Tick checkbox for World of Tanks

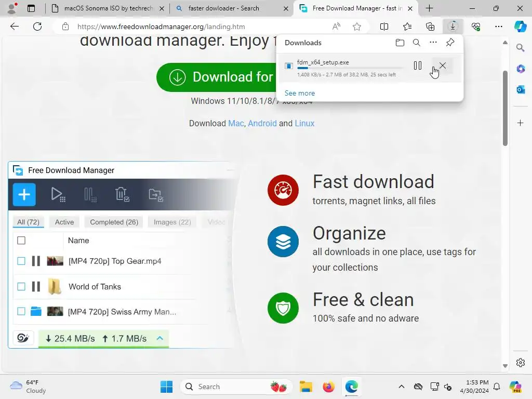[x=21, y=286]
